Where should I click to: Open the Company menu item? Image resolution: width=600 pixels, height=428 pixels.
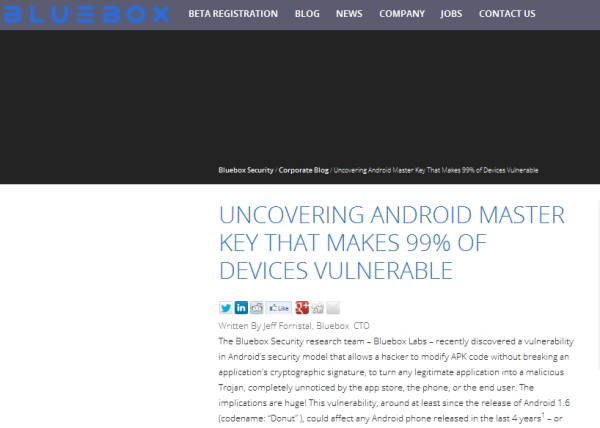click(402, 14)
